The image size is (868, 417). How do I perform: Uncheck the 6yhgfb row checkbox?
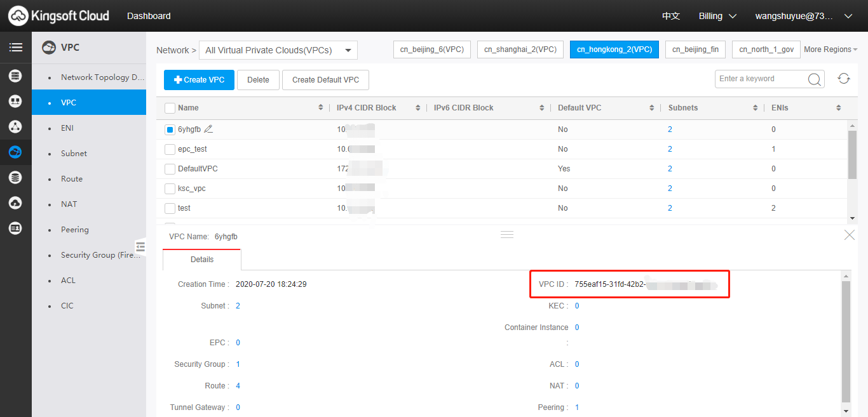170,129
